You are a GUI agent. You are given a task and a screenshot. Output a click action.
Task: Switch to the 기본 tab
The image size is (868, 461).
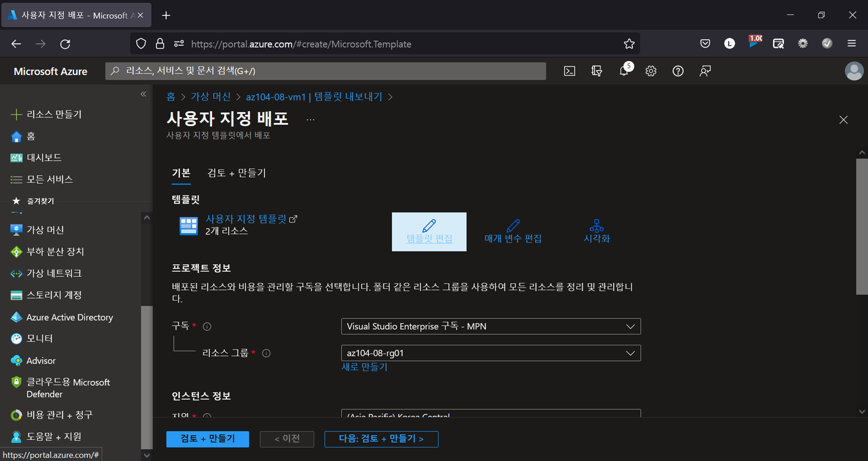(181, 173)
